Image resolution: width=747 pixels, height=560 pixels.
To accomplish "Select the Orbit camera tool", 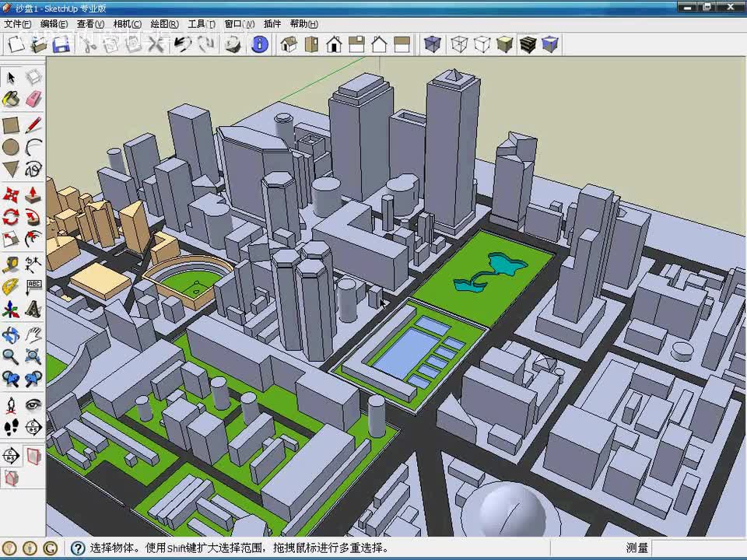I will (x=11, y=335).
